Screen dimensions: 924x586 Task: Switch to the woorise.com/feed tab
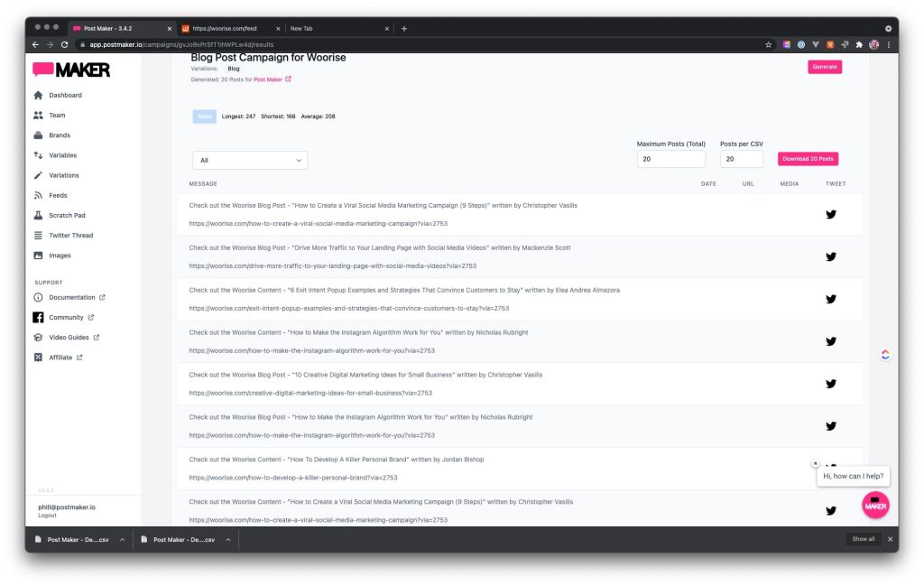point(230,28)
